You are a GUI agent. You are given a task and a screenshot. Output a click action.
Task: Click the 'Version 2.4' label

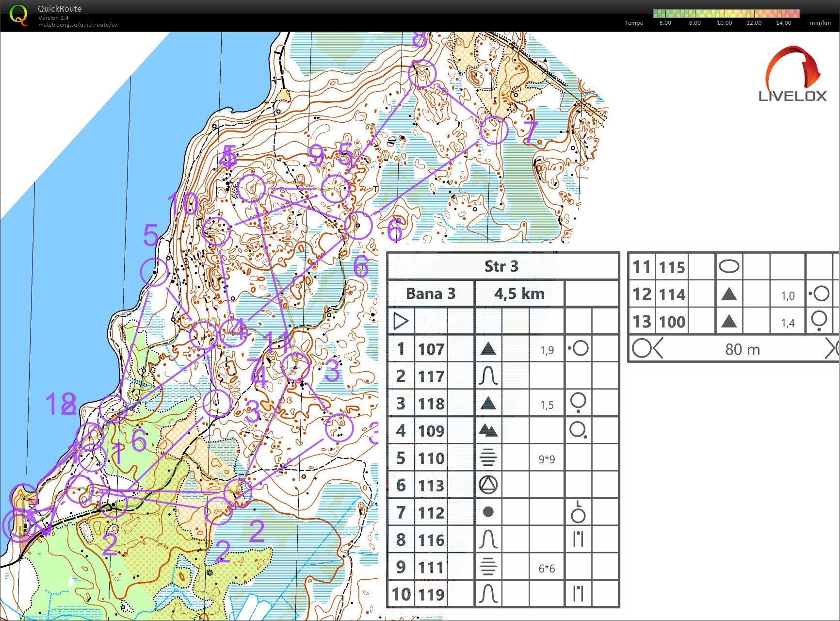pos(53,18)
